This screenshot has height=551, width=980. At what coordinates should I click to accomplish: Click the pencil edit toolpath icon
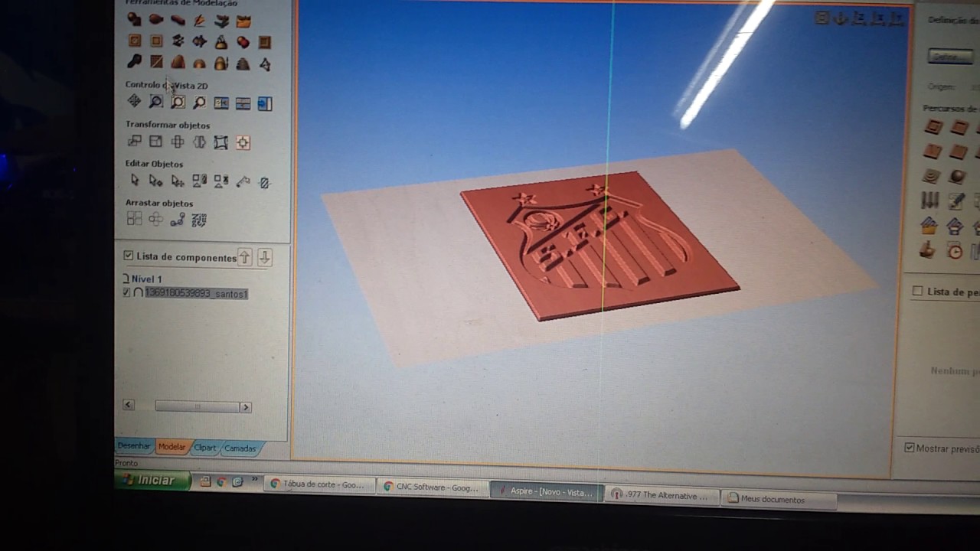pyautogui.click(x=956, y=201)
